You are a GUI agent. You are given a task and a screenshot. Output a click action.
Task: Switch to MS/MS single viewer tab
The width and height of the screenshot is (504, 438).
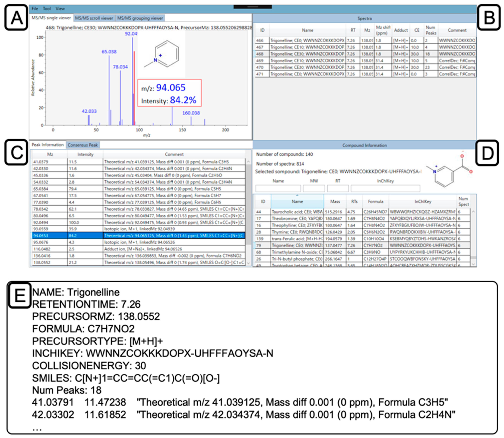51,18
